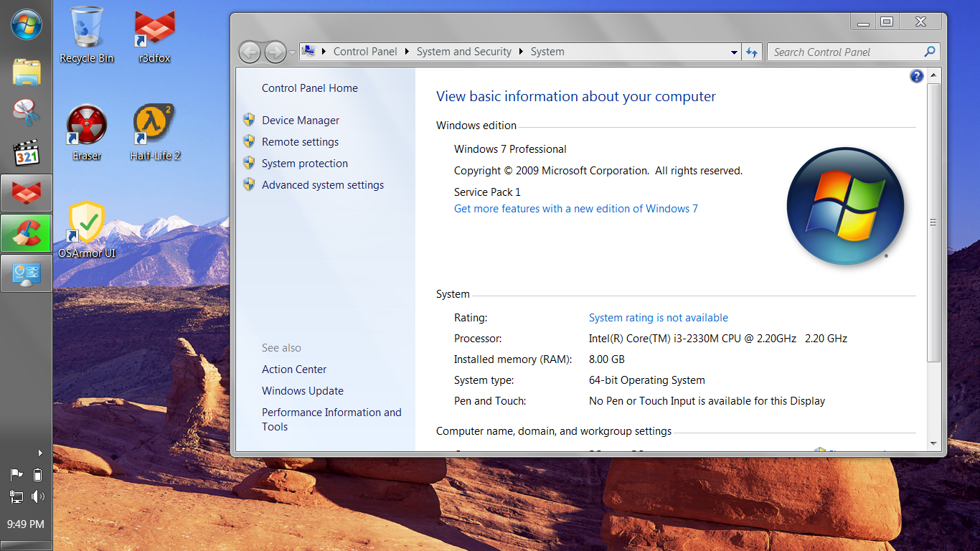This screenshot has height=551, width=980.
Task: Click System rating is not available link
Action: point(659,318)
